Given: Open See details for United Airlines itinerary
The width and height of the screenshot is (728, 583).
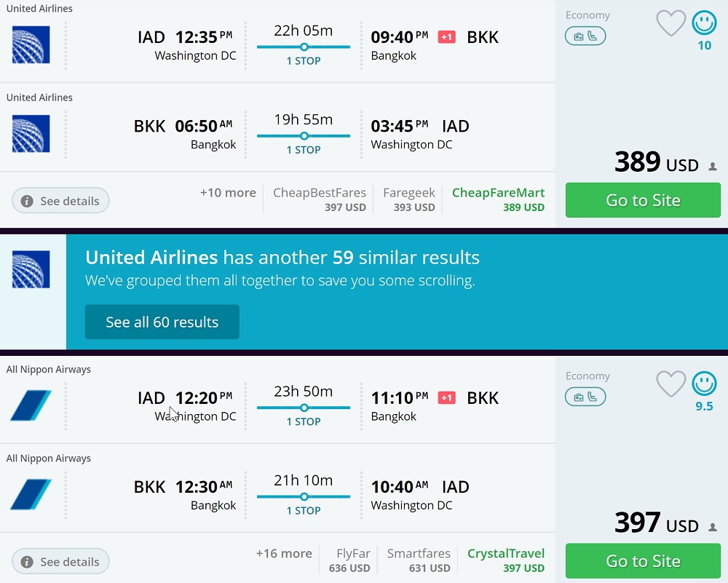Looking at the screenshot, I should (x=60, y=201).
